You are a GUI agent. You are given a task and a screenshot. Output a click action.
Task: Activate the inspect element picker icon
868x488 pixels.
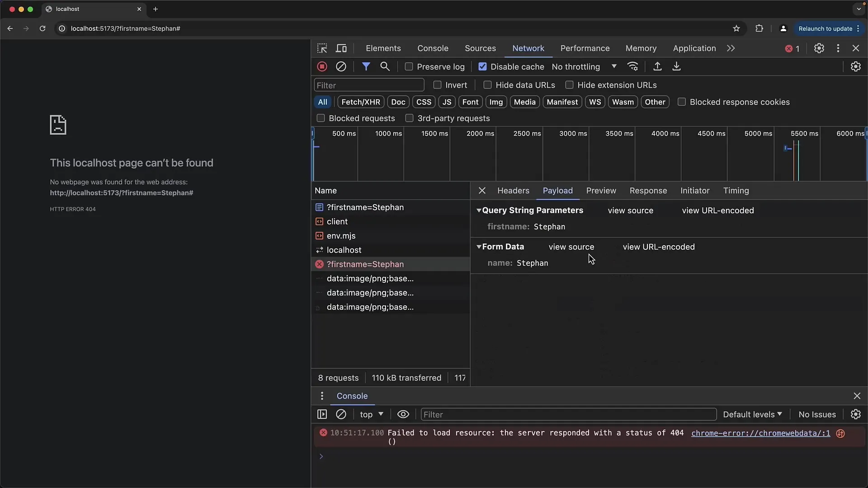tap(322, 48)
